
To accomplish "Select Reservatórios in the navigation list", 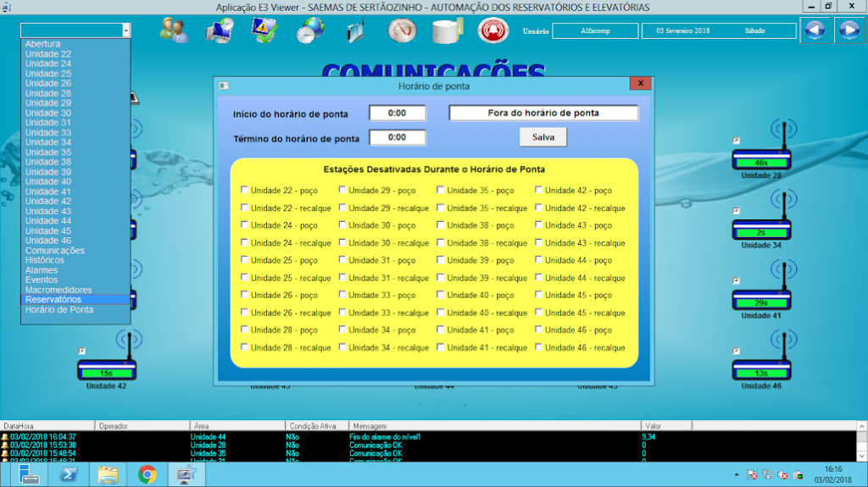I will (x=53, y=300).
